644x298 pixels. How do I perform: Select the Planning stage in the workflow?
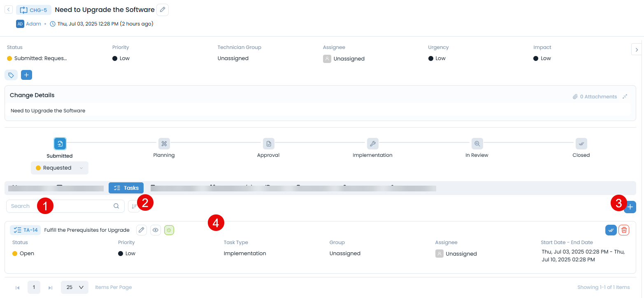tap(164, 144)
